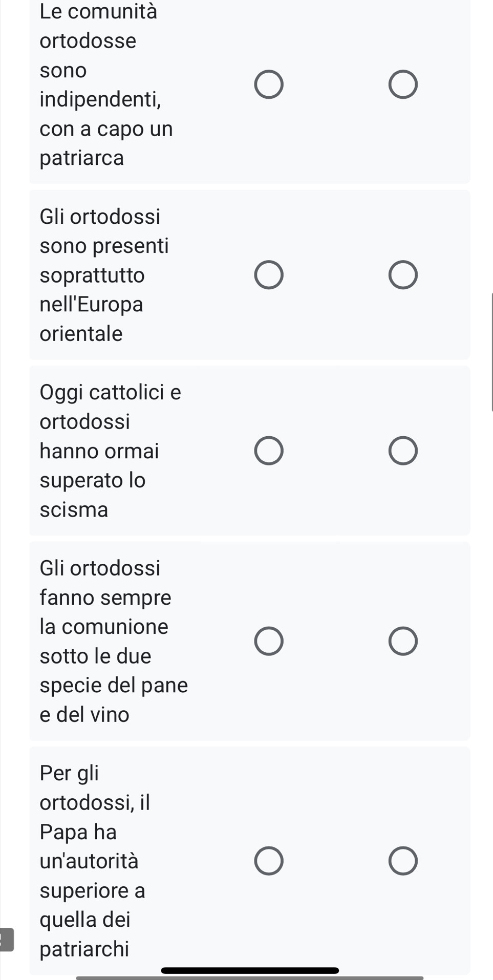Pick right radio for 'comunione sotto le due specie'
The width and height of the screenshot is (493, 980).
403,641
